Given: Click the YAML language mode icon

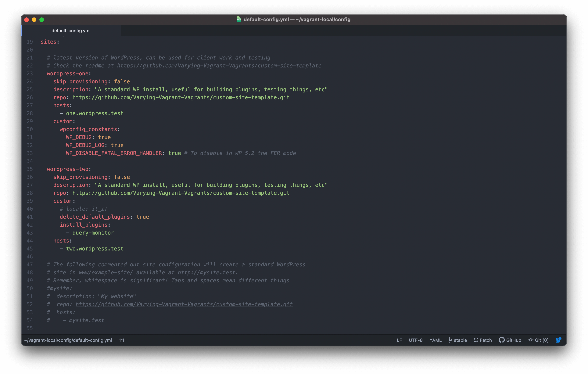Looking at the screenshot, I should coord(434,340).
